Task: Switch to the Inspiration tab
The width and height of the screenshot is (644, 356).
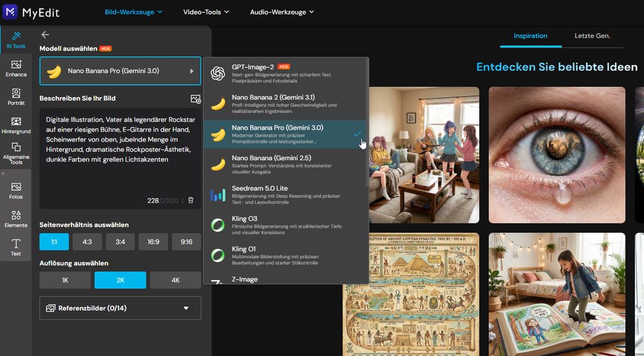Action: [x=530, y=35]
